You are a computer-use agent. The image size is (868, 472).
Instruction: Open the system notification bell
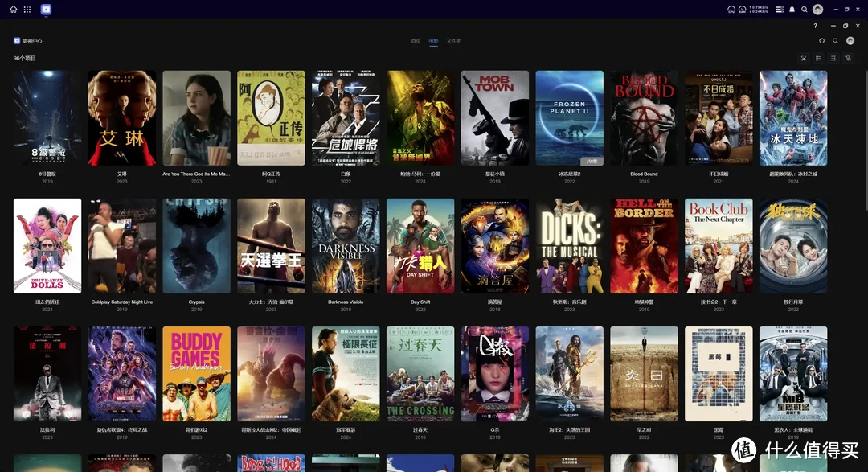pos(792,10)
